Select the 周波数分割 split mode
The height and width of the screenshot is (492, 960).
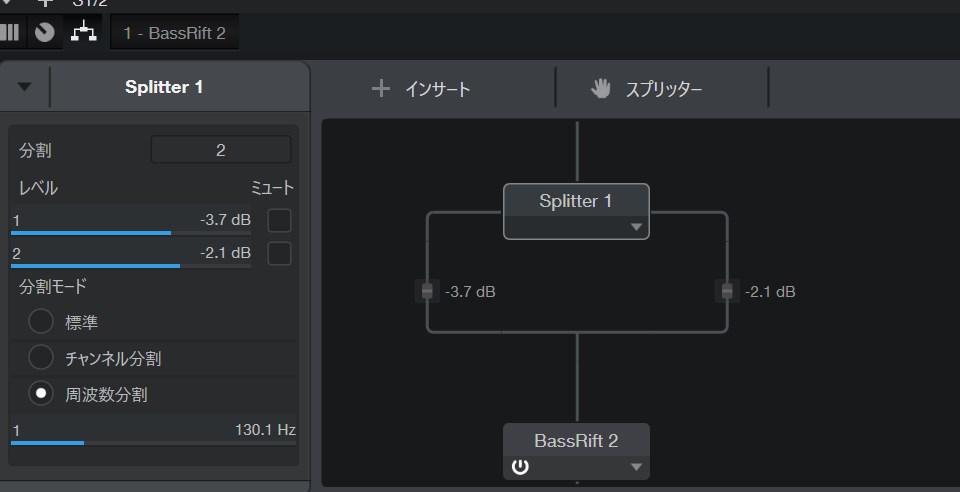[41, 394]
